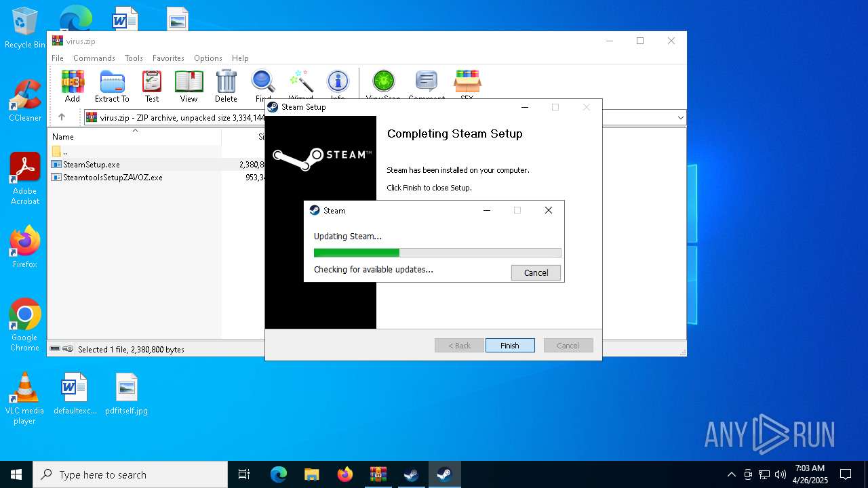Open Firefox desktop shortcut
This screenshot has width=868, height=488.
(24, 247)
